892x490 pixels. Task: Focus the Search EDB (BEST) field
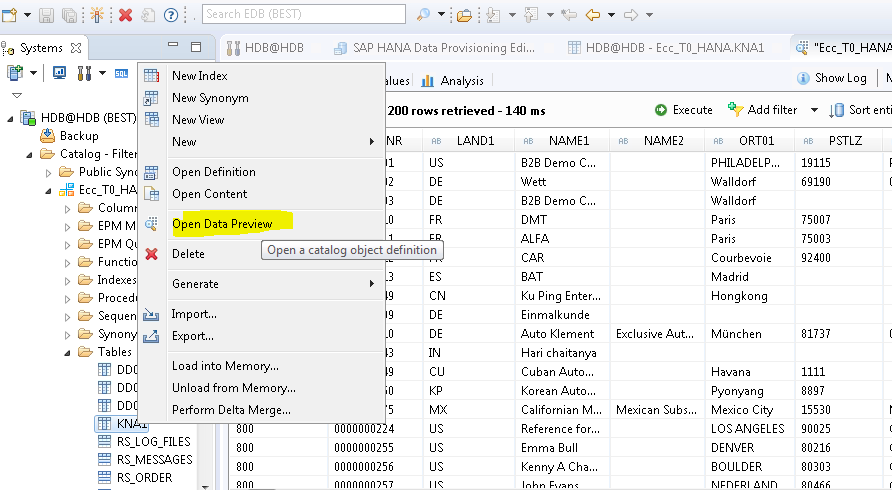(304, 14)
